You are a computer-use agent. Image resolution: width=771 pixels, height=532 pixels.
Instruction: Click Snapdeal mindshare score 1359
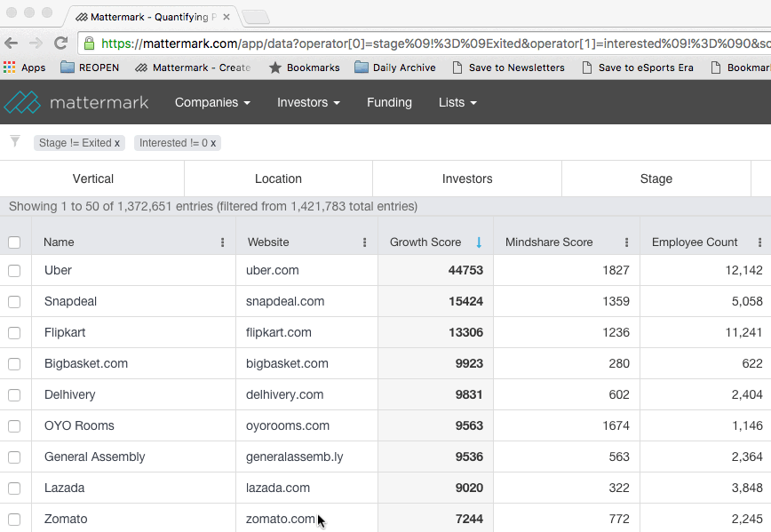pos(616,301)
